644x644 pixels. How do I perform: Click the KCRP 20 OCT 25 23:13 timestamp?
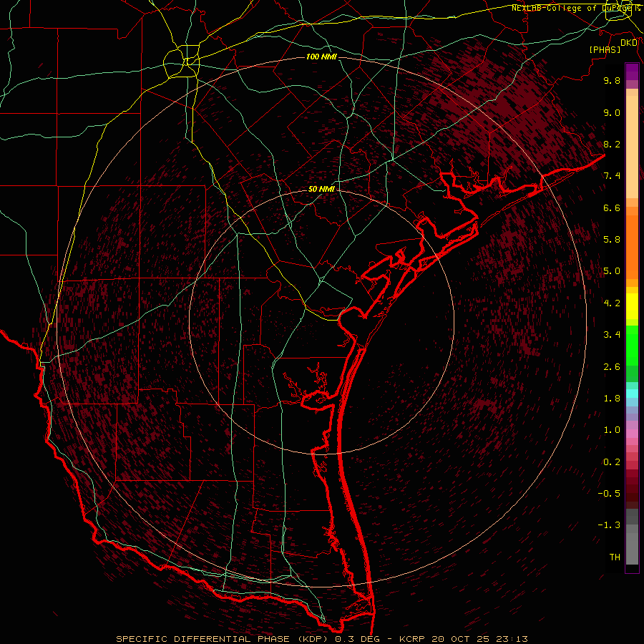tap(463, 639)
